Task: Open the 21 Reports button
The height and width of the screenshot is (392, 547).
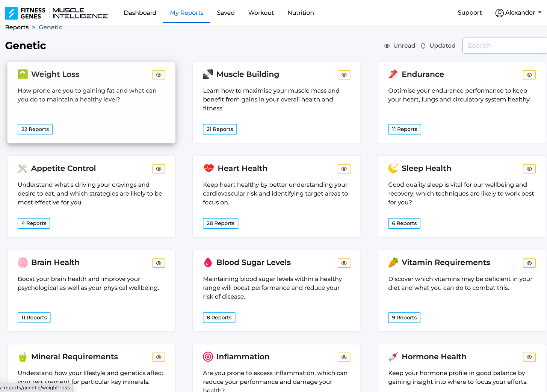Action: (x=220, y=129)
